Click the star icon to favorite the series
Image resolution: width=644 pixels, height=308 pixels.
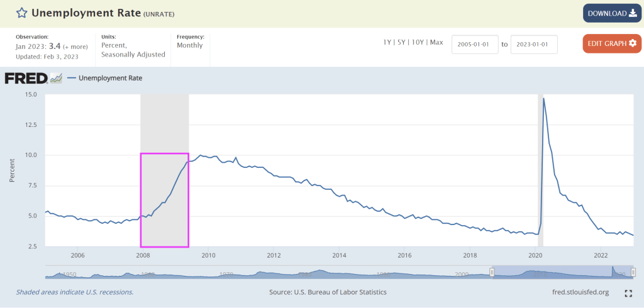21,13
